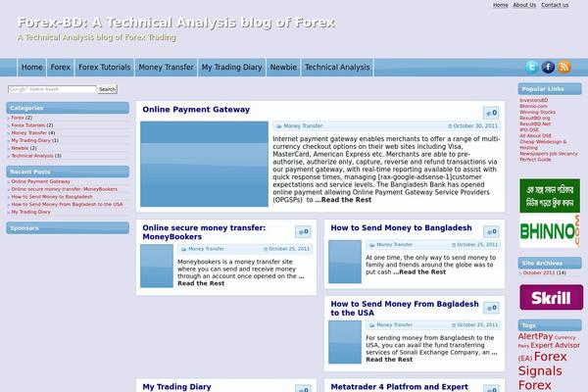Viewport: 588px width, 392px height.
Task: Open How to Send Money to Bangladesh recent post
Action: tap(52, 197)
